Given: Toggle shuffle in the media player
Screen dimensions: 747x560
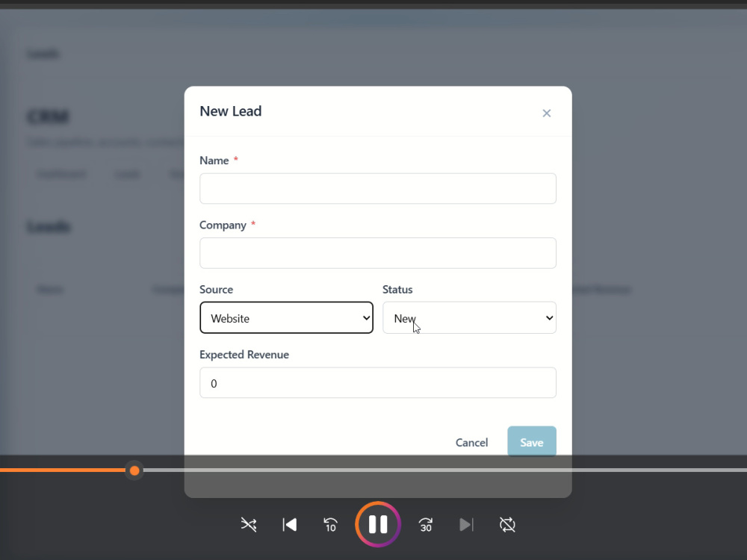Looking at the screenshot, I should [x=249, y=525].
